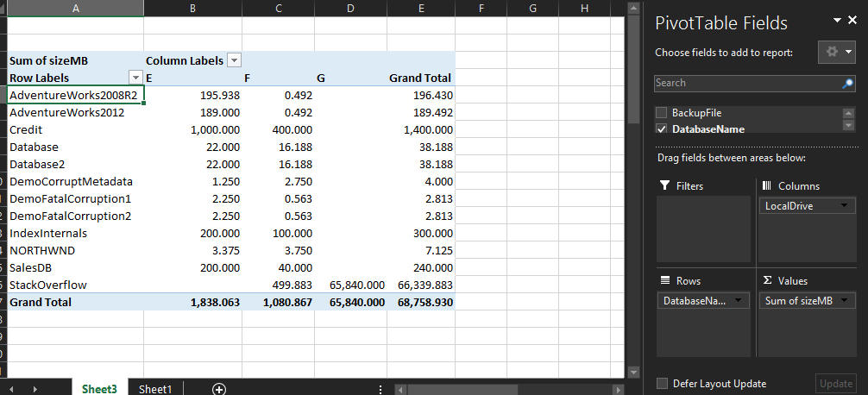
Task: Open the PivotTable Fields pane options arrow
Action: (x=837, y=21)
